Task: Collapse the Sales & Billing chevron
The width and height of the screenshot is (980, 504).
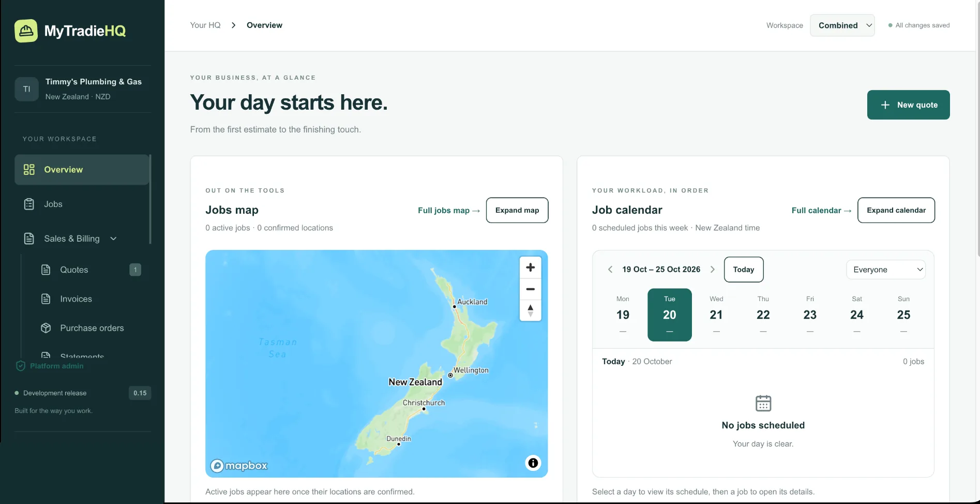Action: 114,239
